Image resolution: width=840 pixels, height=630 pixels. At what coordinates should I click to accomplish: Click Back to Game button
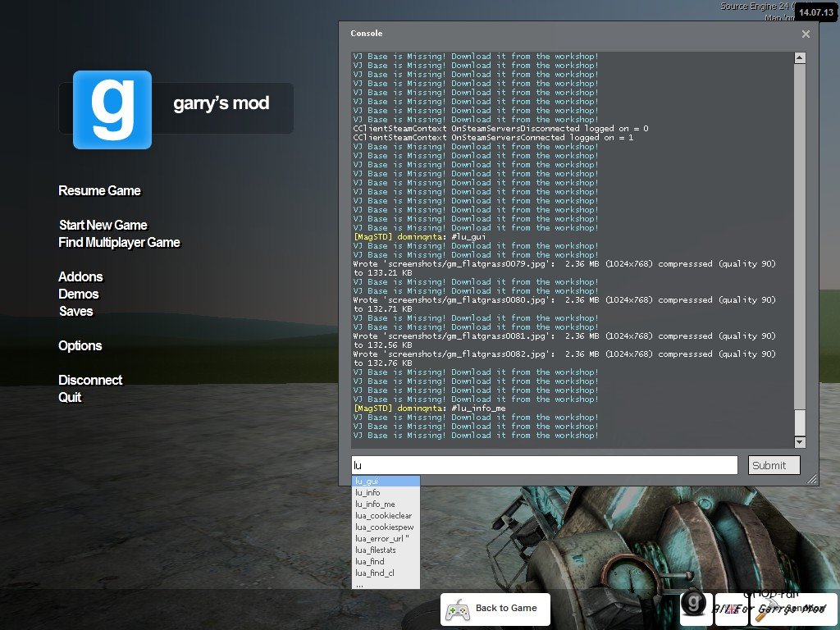[495, 609]
